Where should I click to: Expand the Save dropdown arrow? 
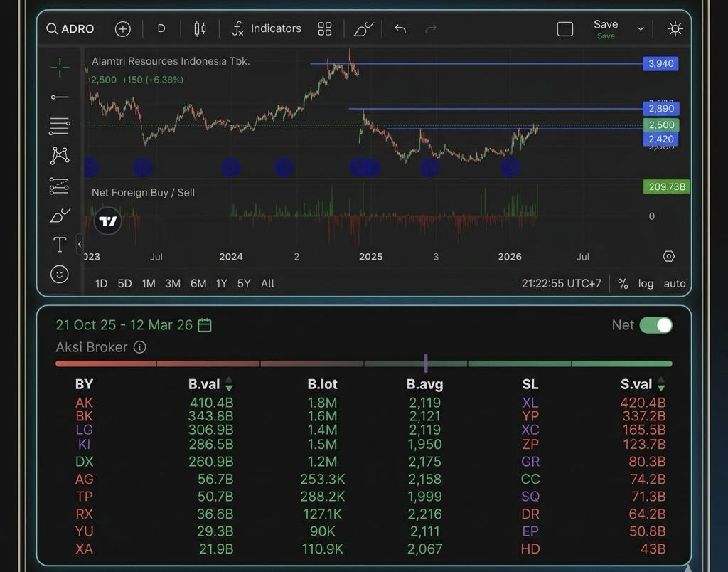click(641, 29)
